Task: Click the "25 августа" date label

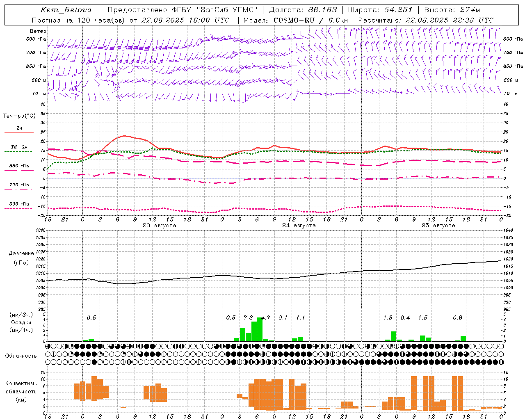Action: 438,225
